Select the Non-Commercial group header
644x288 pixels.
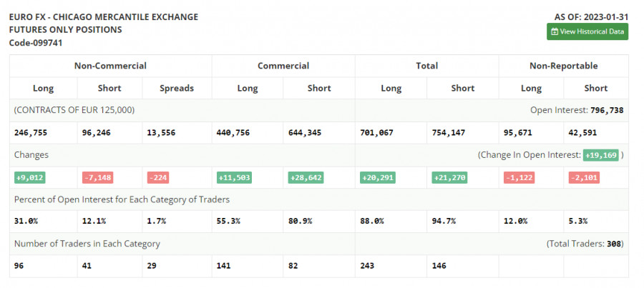coord(110,66)
